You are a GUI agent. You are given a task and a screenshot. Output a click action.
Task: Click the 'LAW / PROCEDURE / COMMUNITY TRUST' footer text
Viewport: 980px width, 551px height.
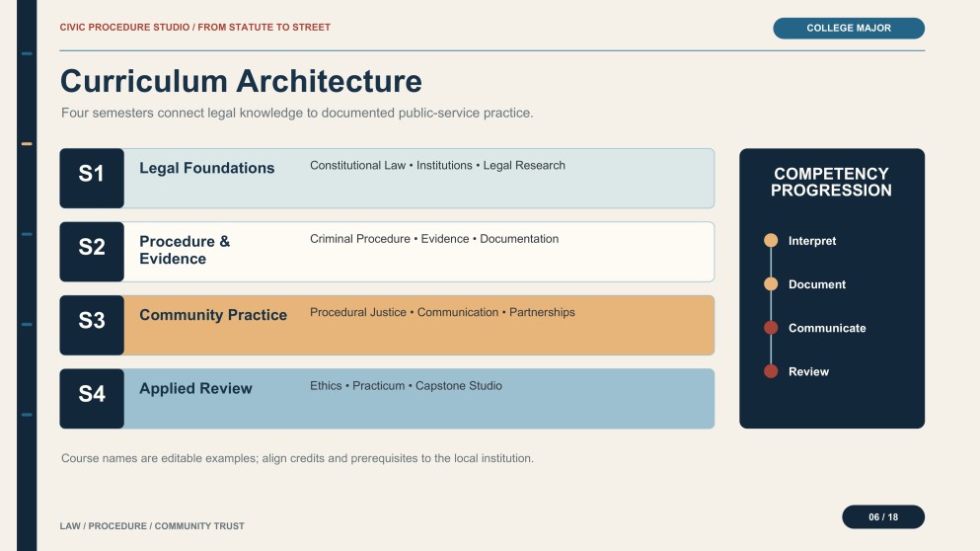pos(152,526)
